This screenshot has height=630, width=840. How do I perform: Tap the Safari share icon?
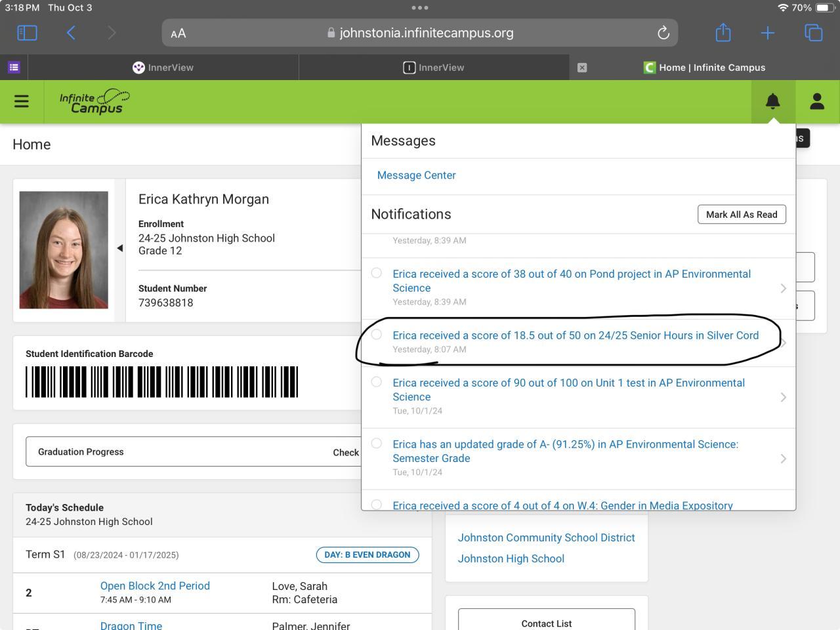(x=723, y=33)
